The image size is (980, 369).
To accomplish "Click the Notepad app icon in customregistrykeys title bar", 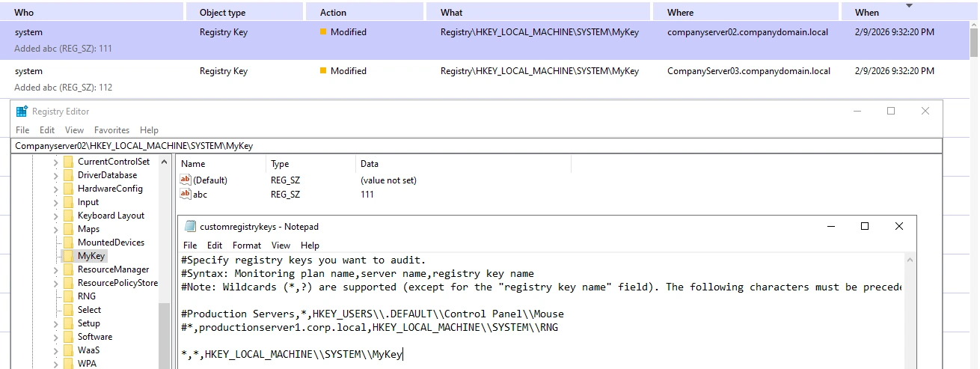I will click(190, 227).
